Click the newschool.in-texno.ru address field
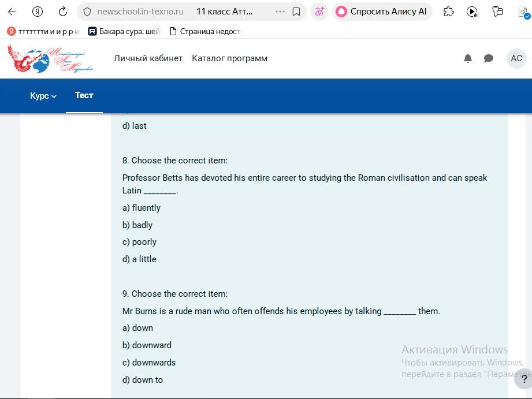 click(x=140, y=12)
